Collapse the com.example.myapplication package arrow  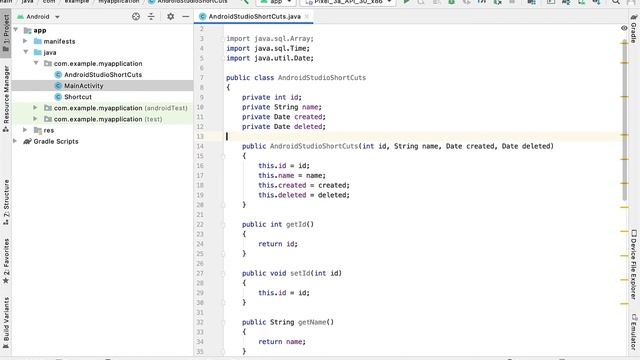pyautogui.click(x=36, y=63)
